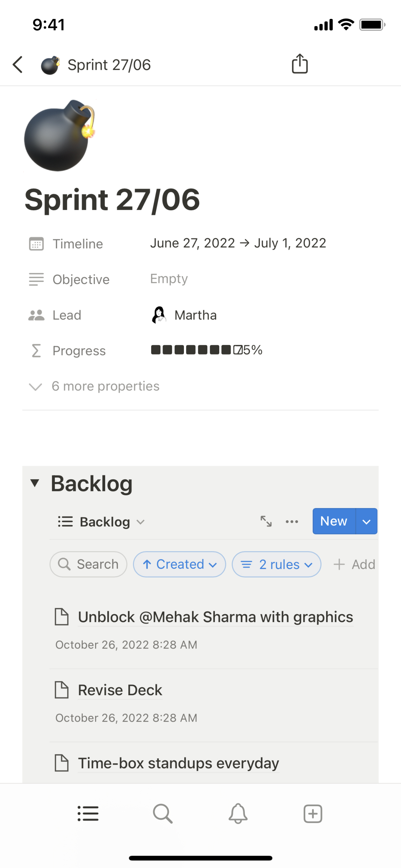Open notifications bell icon
The height and width of the screenshot is (868, 401).
238,813
